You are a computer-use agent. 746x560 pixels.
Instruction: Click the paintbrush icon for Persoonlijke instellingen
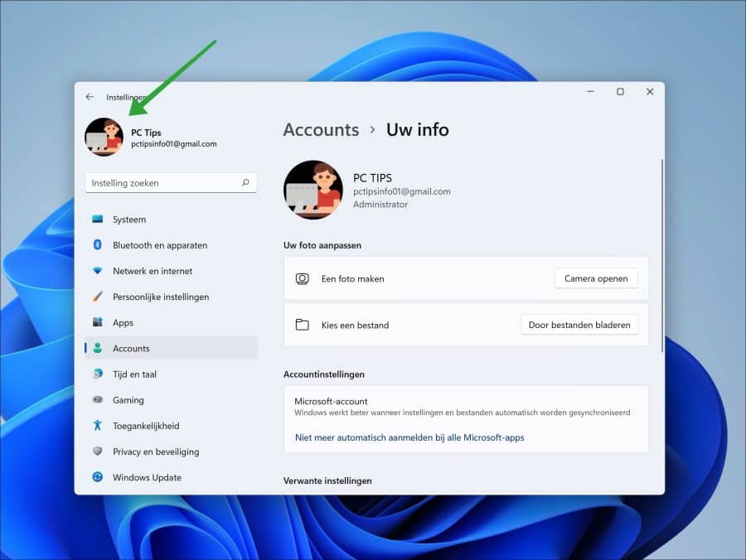[x=98, y=297]
